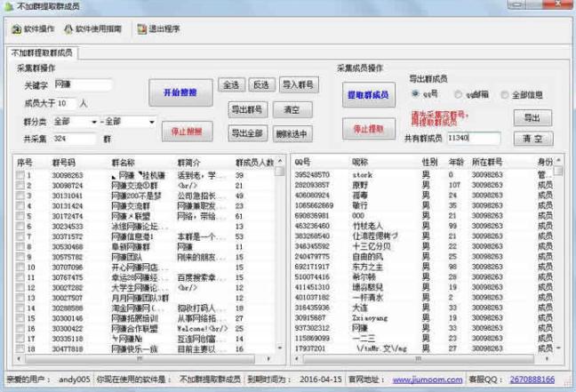The height and width of the screenshot is (392, 576).
Task: Click the 成员大于 number field
Action: (x=66, y=104)
